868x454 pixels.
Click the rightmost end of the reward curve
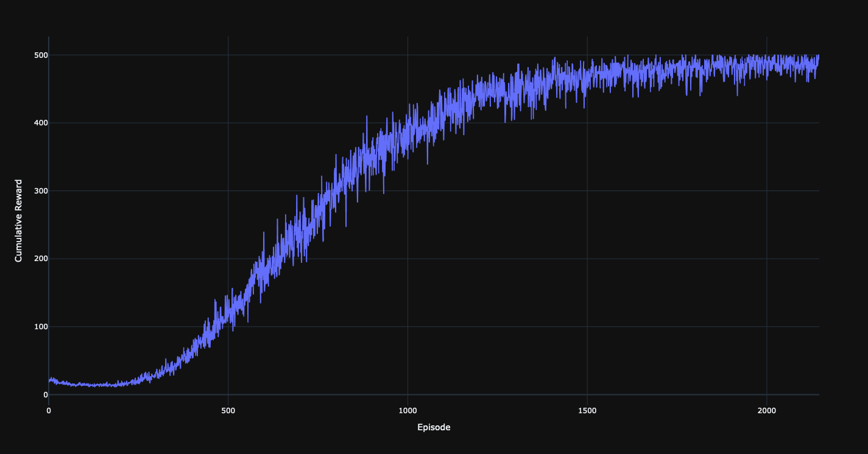point(818,57)
